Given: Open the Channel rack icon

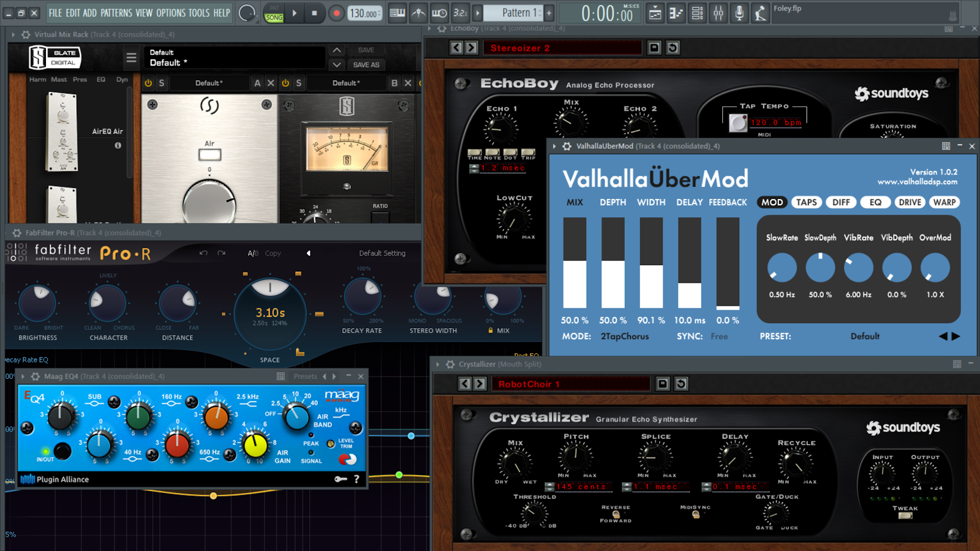Looking at the screenshot, I should pyautogui.click(x=697, y=13).
